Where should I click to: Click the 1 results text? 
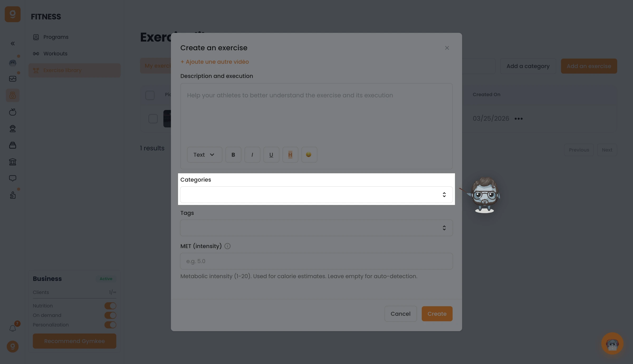coord(152,148)
